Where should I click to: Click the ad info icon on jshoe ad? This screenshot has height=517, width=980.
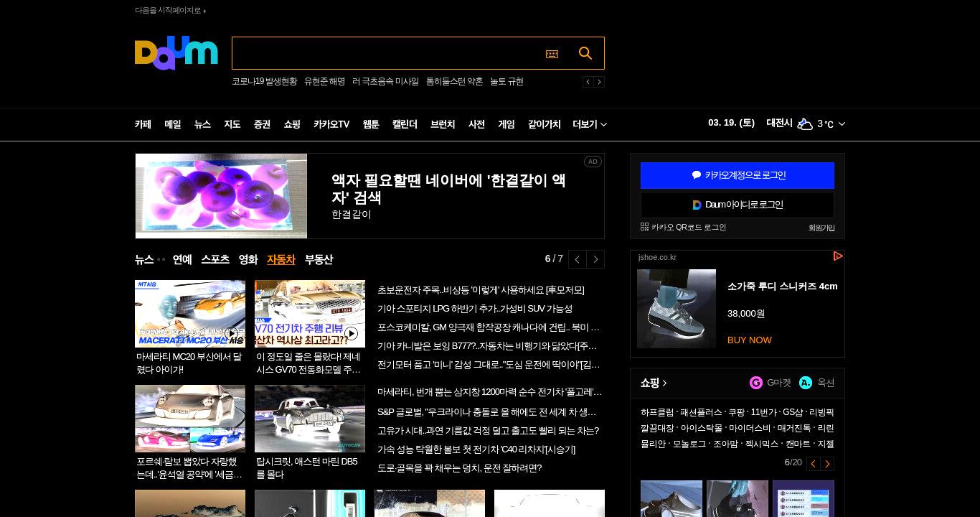(x=837, y=256)
